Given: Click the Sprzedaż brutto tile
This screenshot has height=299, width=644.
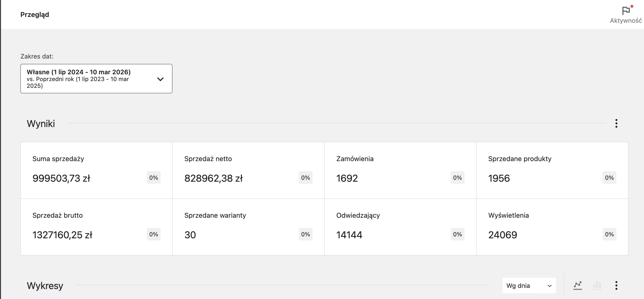Looking at the screenshot, I should click(96, 226).
